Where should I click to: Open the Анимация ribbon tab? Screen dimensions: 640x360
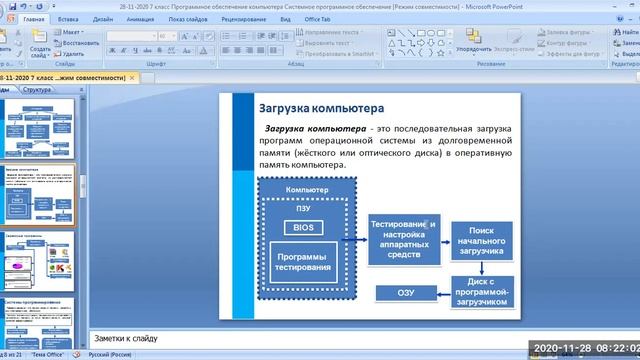(x=140, y=19)
